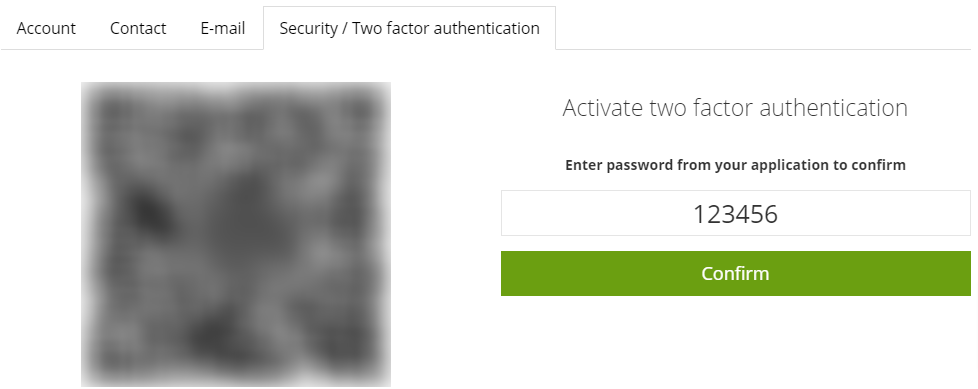Click the word 'Contact' in tab bar
Image resolution: width=978 pixels, height=389 pixels.
[x=138, y=29]
